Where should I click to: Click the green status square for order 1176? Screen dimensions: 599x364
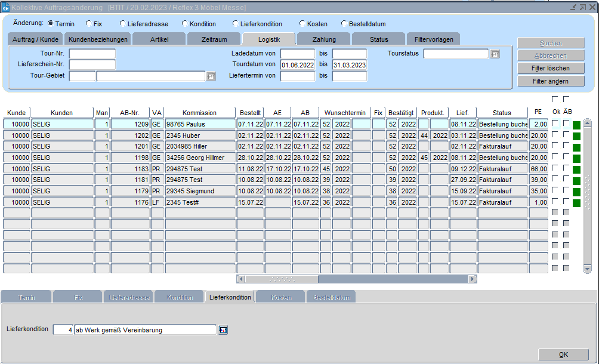[x=576, y=203]
